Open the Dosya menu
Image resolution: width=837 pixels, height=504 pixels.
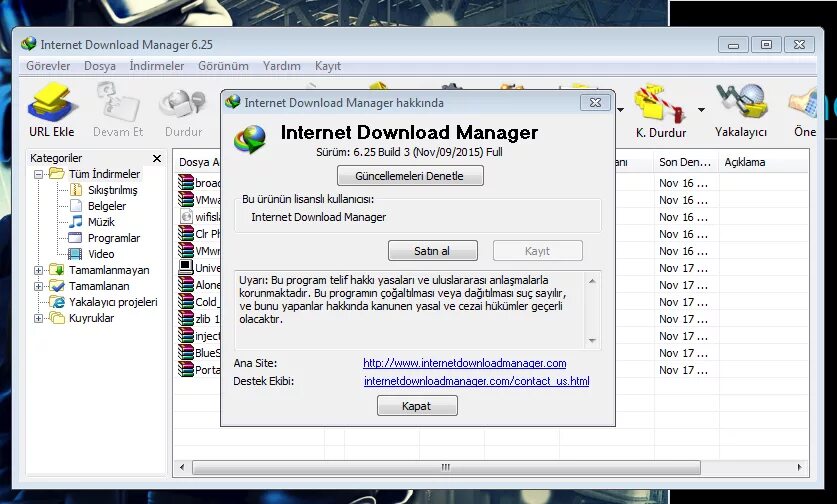(x=100, y=66)
